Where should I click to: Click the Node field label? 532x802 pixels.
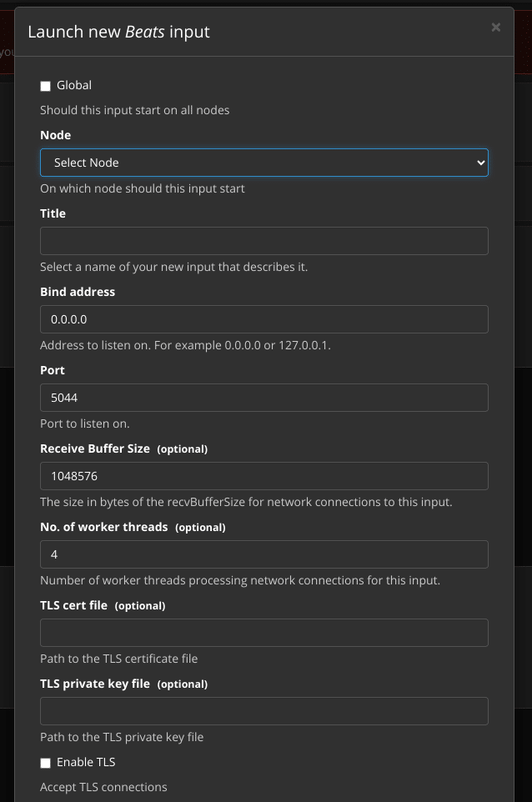55,135
